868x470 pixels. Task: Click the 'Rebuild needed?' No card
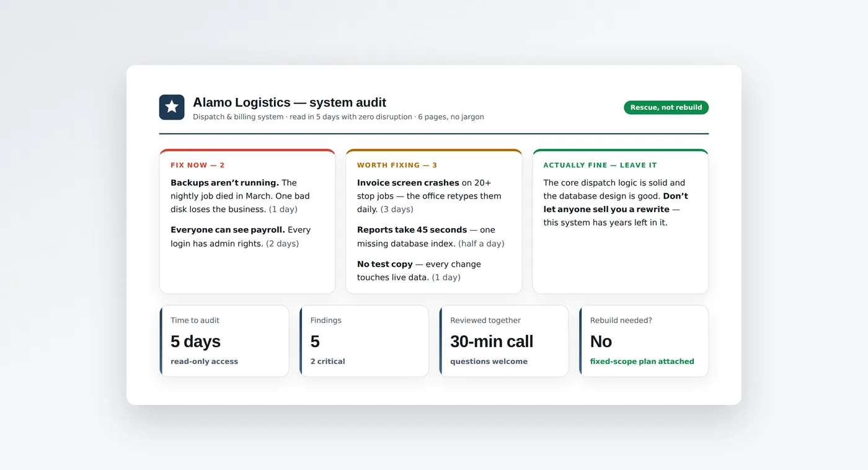(644, 341)
